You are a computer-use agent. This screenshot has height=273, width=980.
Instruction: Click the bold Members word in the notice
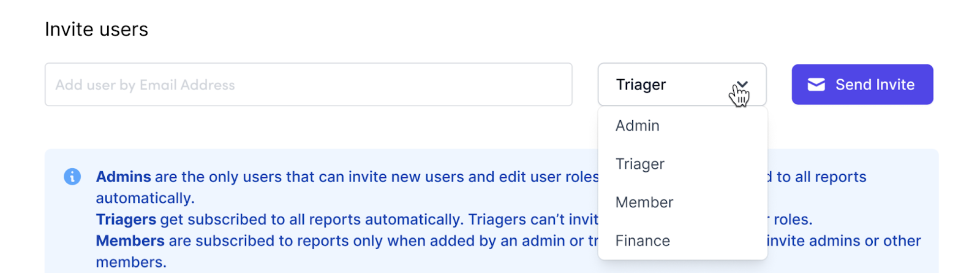tap(130, 240)
